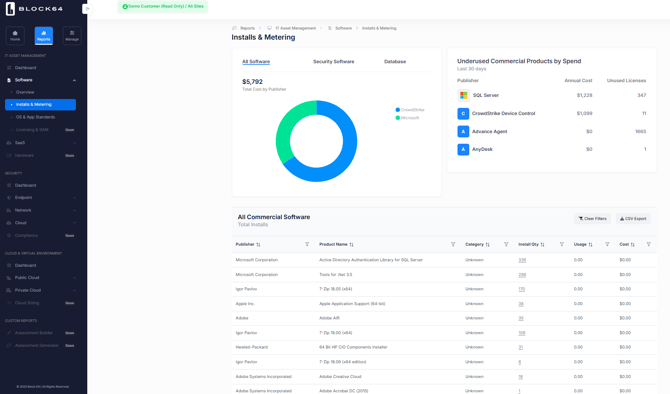Click Software in the breadcrumb

pyautogui.click(x=343, y=28)
